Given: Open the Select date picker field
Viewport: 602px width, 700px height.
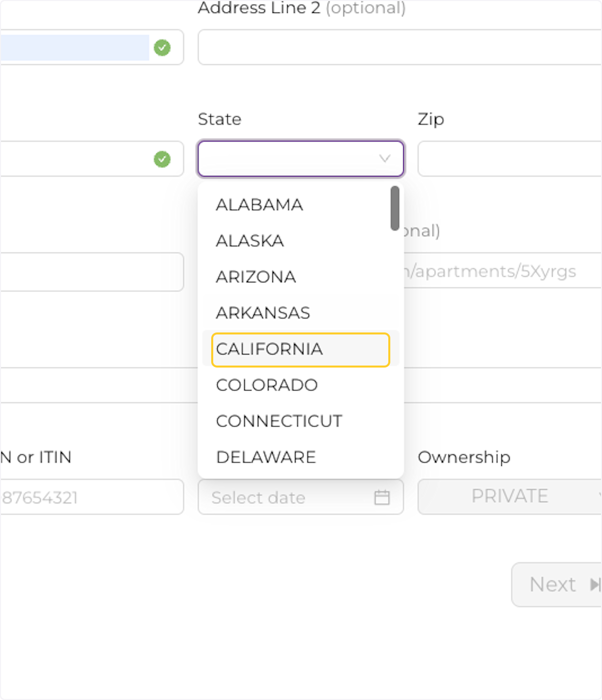Looking at the screenshot, I should 281,497.
